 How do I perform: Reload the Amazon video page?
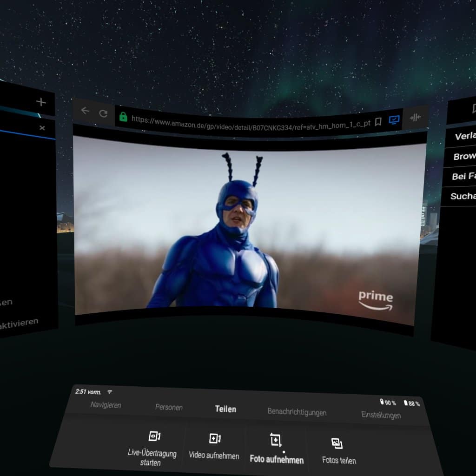click(103, 113)
